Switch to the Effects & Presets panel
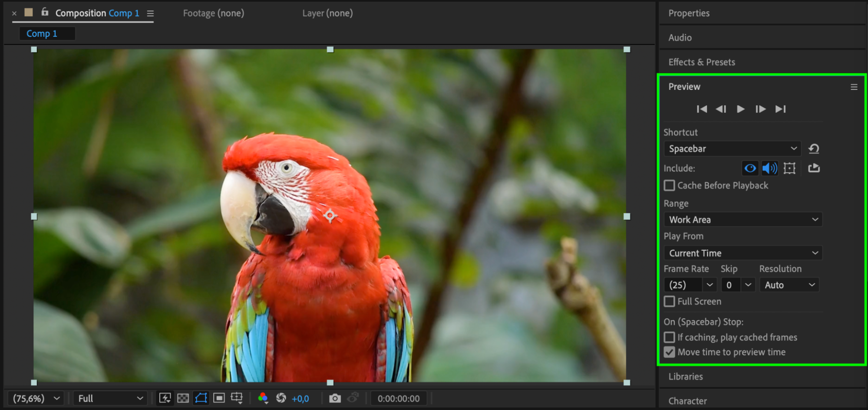868x410 pixels. coord(702,62)
